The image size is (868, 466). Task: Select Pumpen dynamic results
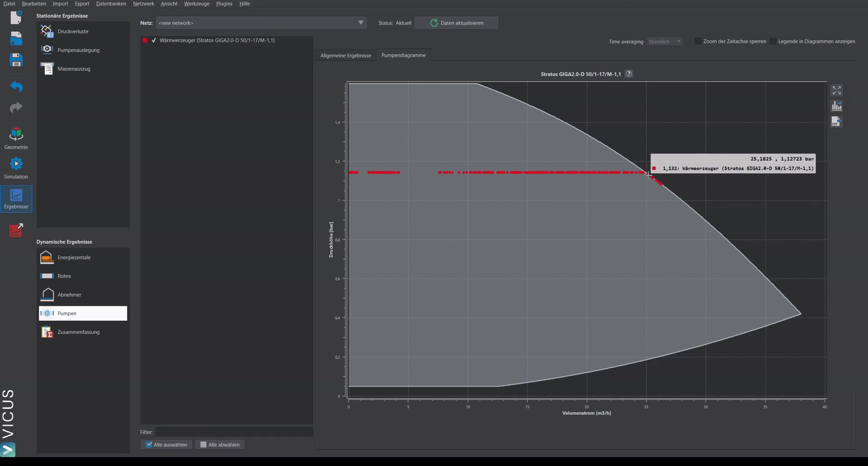(83, 314)
